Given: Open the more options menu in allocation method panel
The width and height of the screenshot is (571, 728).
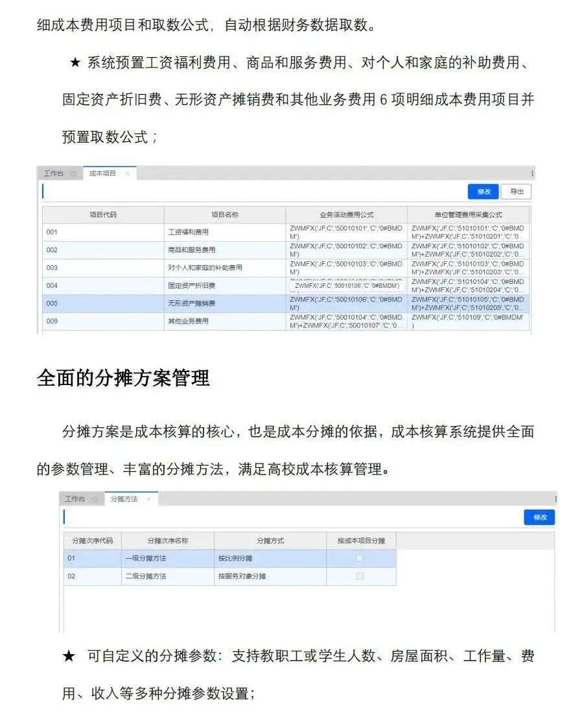Looking at the screenshot, I should point(555,499).
